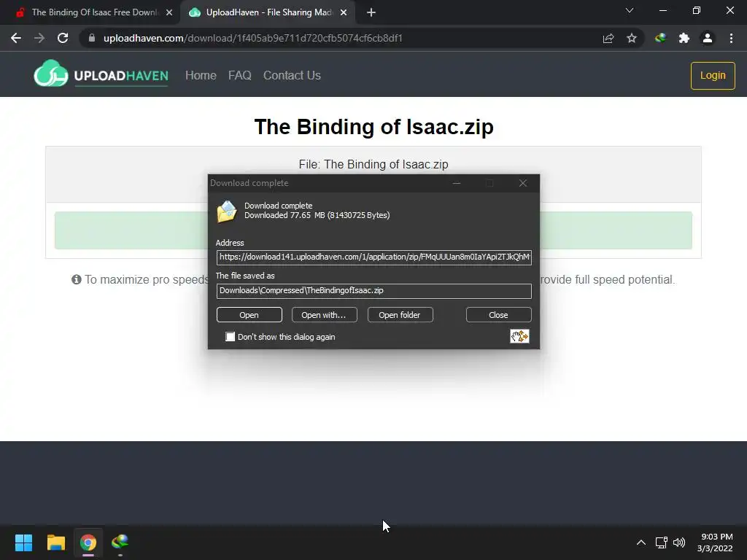The width and height of the screenshot is (747, 560).
Task: Close the UploadHaven tab
Action: [x=344, y=12]
